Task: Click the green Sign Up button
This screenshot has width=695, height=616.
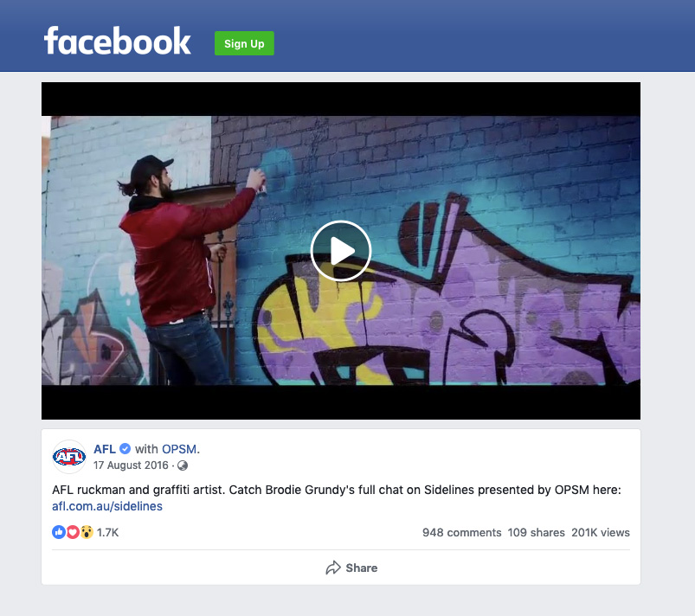Action: (244, 43)
